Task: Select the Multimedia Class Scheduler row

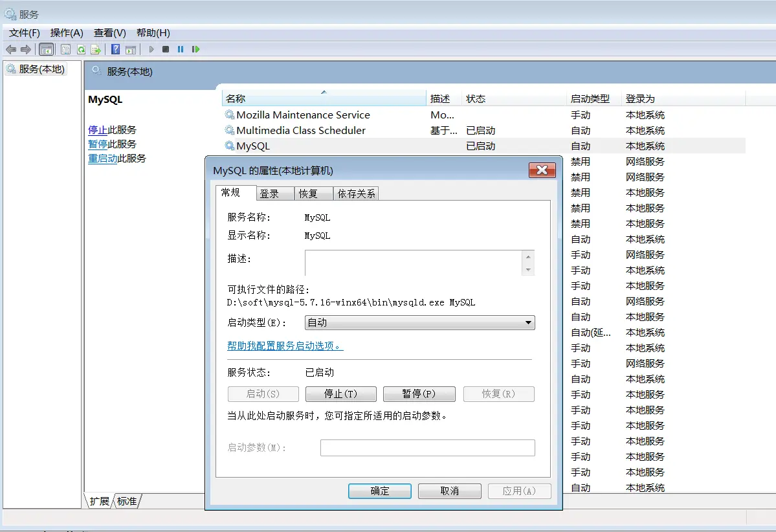Action: coord(483,130)
